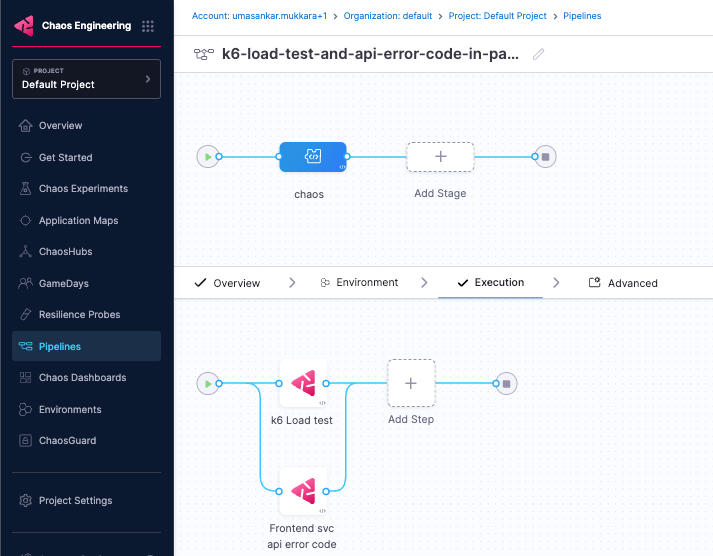
Task: Click the pipeline title text
Action: click(370, 54)
